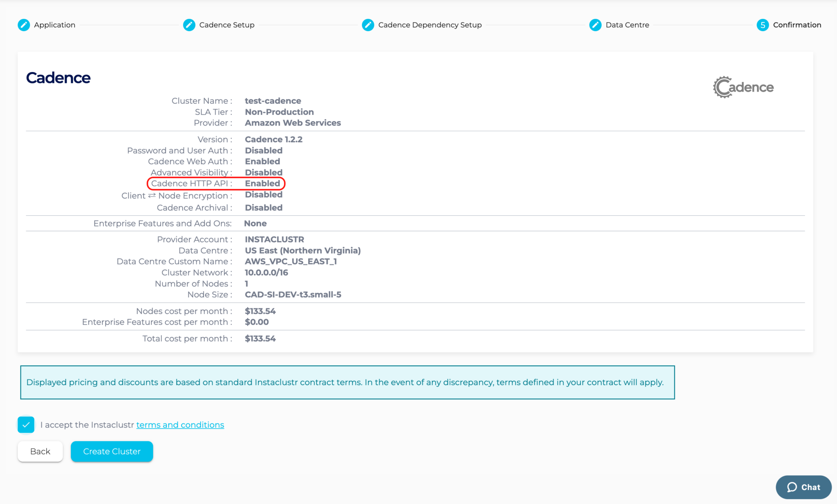Screen dimensions: 837x504
Task: Edit the Application step via its pencil icon
Action: 24,25
